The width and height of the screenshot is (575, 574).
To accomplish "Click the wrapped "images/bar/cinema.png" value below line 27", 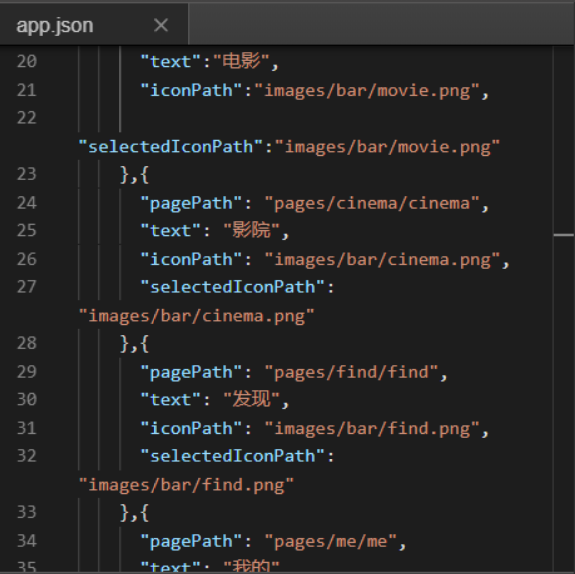I will [x=197, y=316].
